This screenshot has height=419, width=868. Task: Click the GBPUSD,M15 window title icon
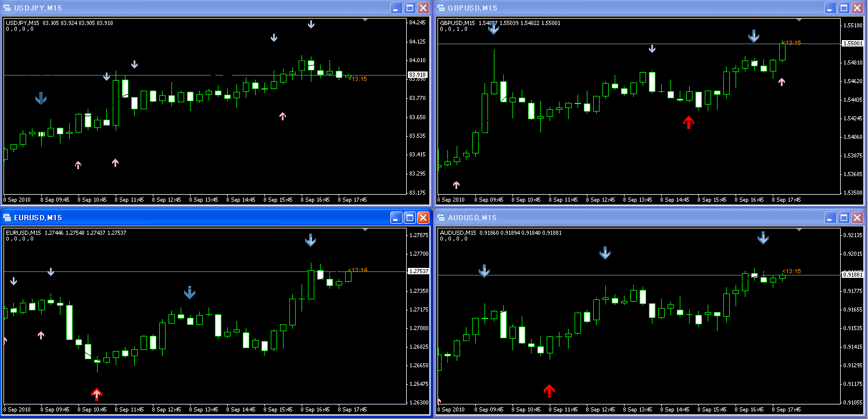pyautogui.click(x=440, y=8)
